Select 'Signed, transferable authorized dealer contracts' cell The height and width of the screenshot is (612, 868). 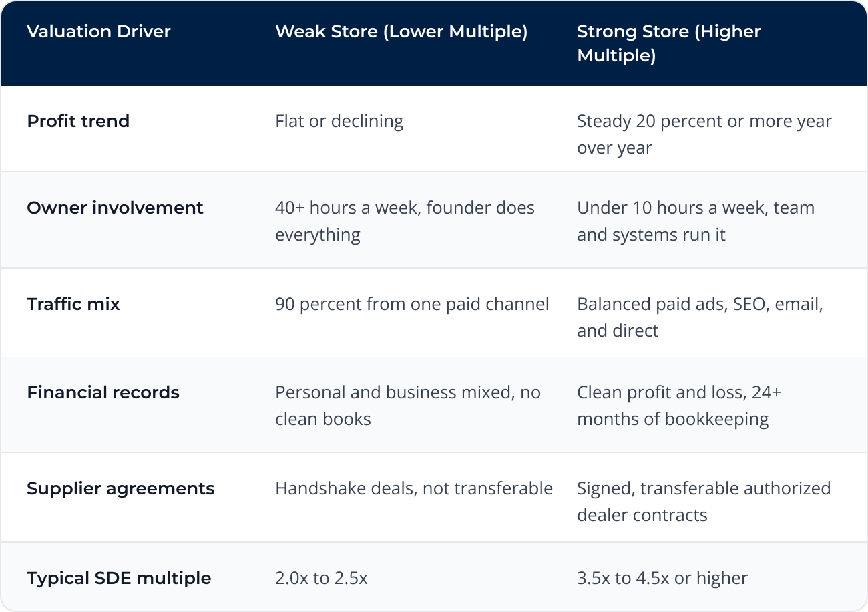pos(704,502)
